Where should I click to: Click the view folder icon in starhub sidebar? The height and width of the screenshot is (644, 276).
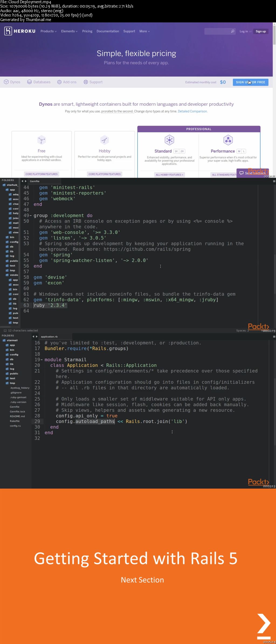tap(10, 232)
